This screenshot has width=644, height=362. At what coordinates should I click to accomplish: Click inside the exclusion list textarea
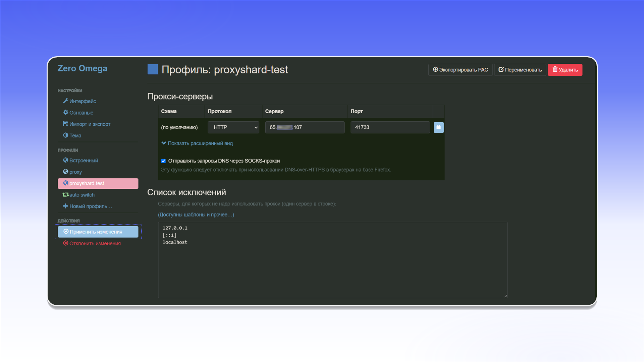333,260
